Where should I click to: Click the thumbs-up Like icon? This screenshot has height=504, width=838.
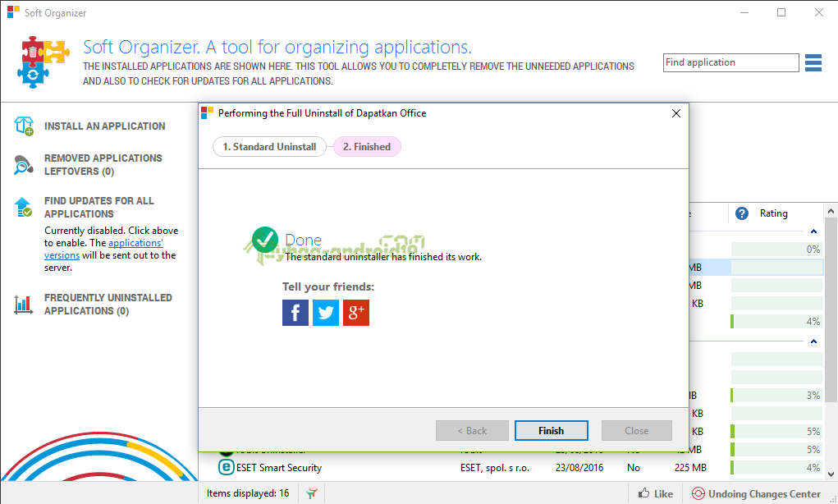(644, 493)
